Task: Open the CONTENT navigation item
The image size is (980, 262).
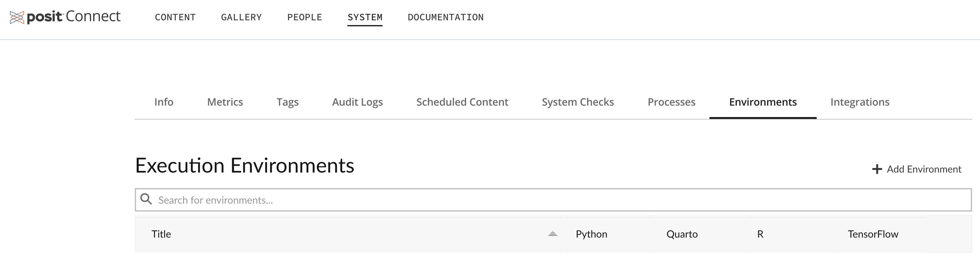Action: pyautogui.click(x=175, y=17)
